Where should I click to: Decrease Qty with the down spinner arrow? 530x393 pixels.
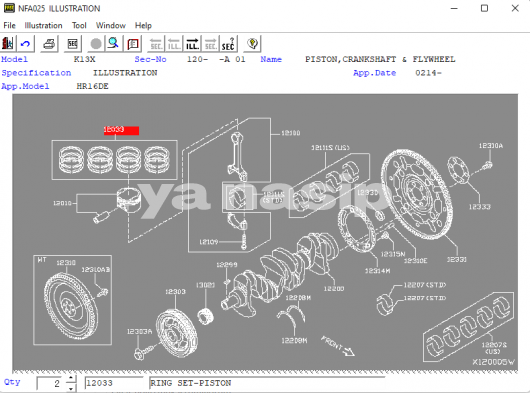click(x=71, y=388)
